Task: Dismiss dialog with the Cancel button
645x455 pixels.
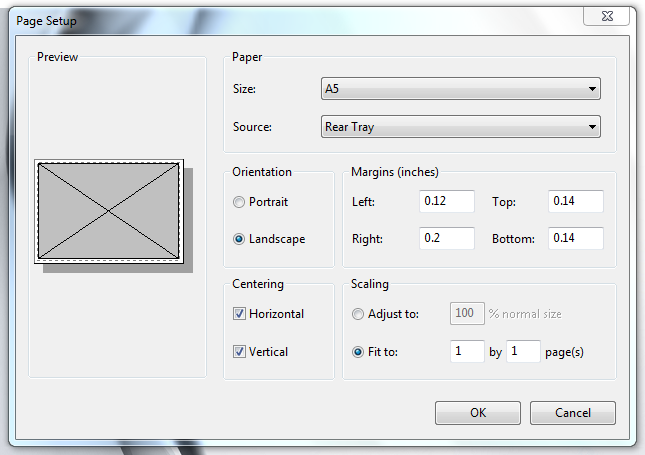Action: [573, 413]
